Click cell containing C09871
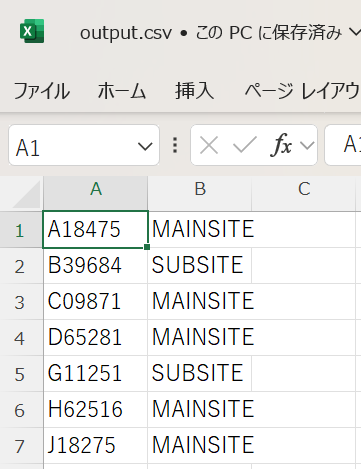Screen dimensions: 361x469 tap(96, 302)
